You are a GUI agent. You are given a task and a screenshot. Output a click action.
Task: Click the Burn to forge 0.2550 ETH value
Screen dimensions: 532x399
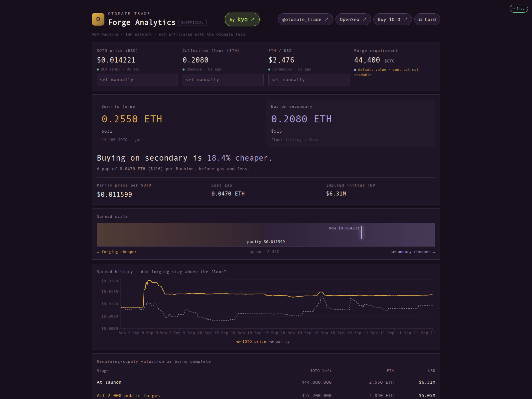click(132, 119)
